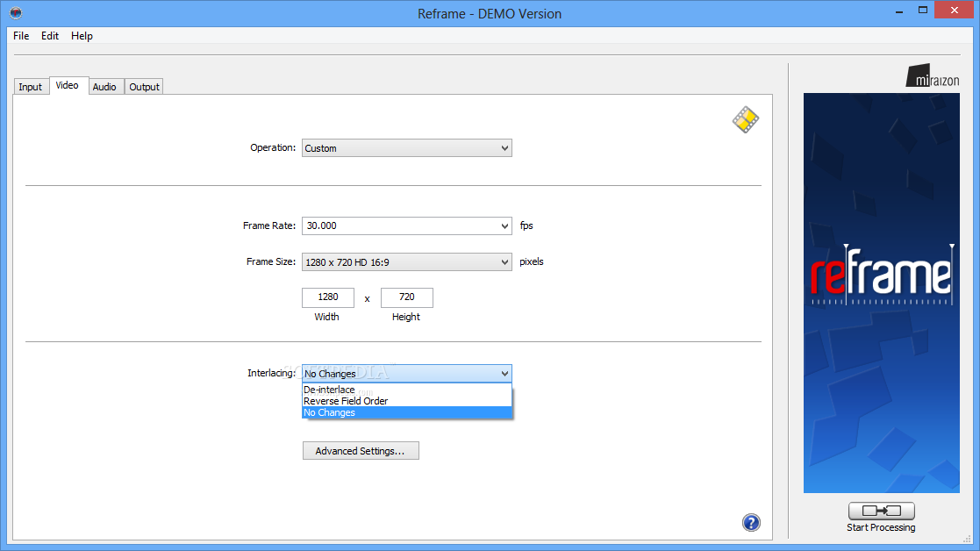Click the reframe banner image
The width and height of the screenshot is (980, 551).
click(x=881, y=293)
